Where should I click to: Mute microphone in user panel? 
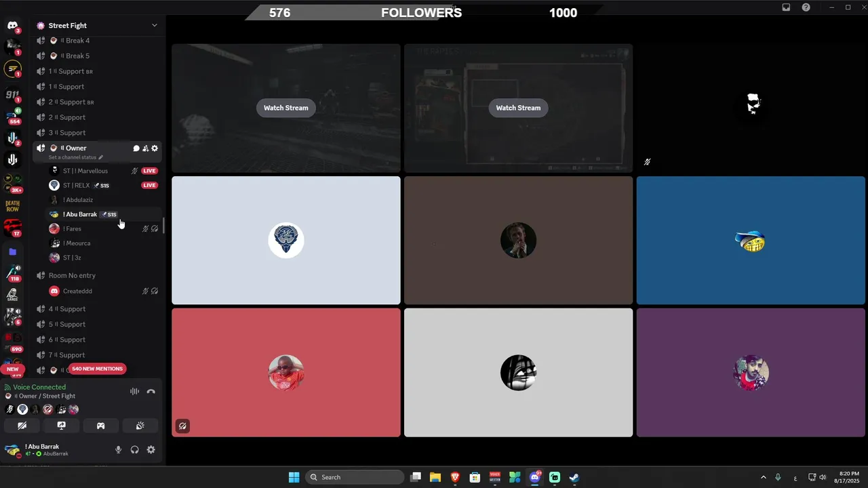[118, 449]
